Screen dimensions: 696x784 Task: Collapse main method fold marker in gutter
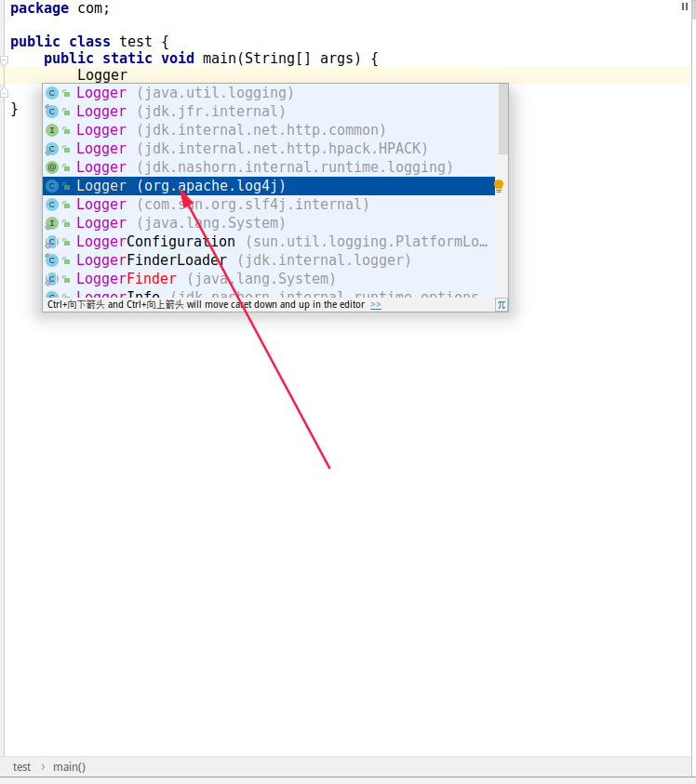click(5, 60)
